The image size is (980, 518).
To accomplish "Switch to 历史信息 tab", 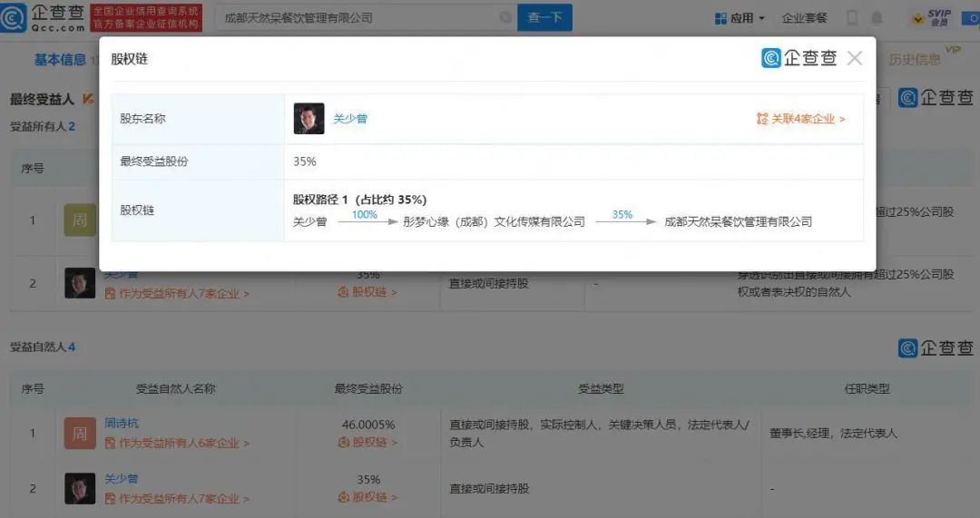I will pos(915,59).
